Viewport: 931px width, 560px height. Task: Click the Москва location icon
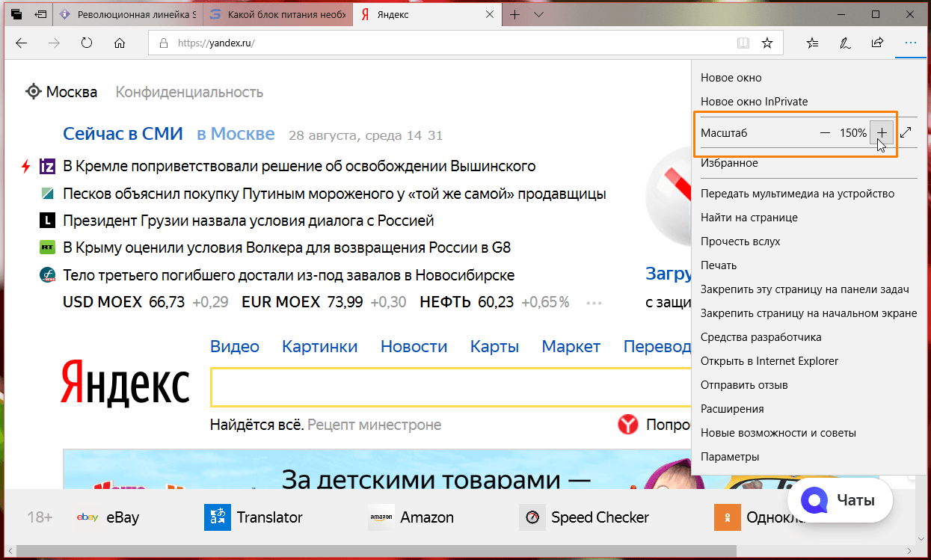pyautogui.click(x=33, y=92)
